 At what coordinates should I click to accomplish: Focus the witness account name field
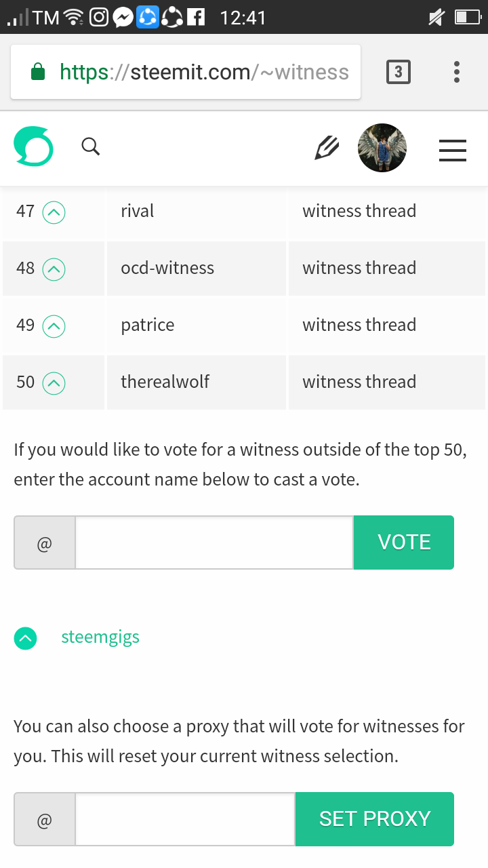click(x=214, y=542)
